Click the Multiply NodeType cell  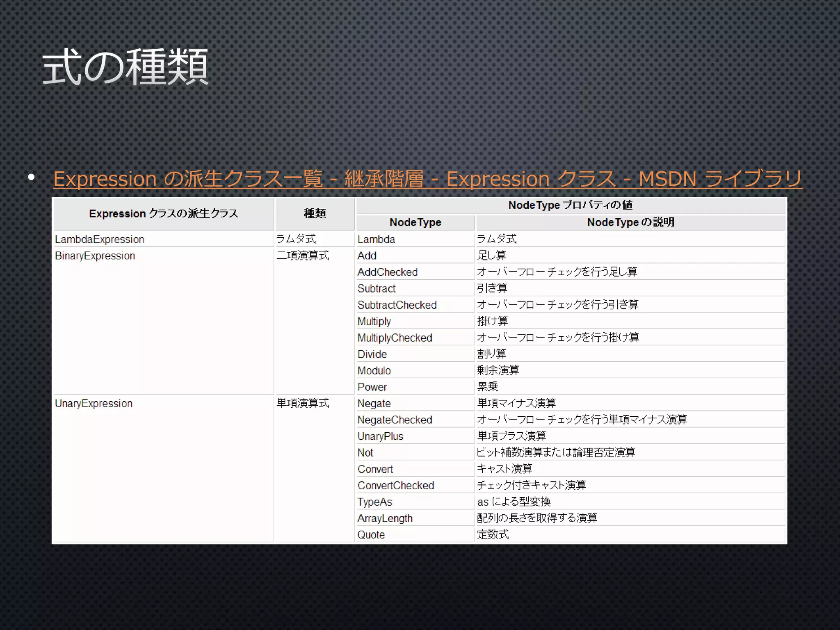[415, 321]
